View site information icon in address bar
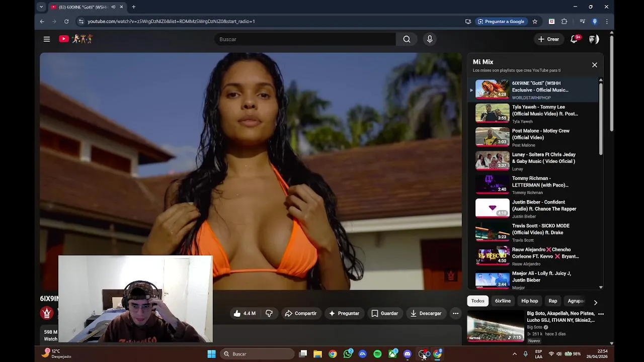 pos(81,22)
